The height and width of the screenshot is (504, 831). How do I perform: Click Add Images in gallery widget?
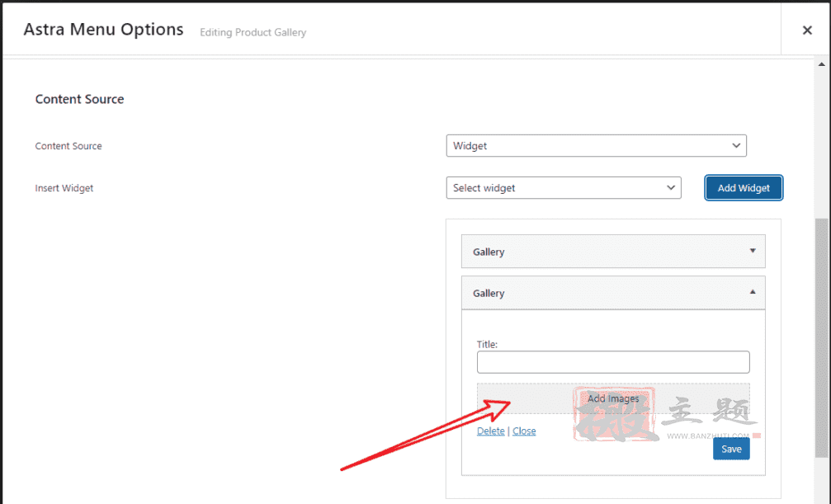613,398
